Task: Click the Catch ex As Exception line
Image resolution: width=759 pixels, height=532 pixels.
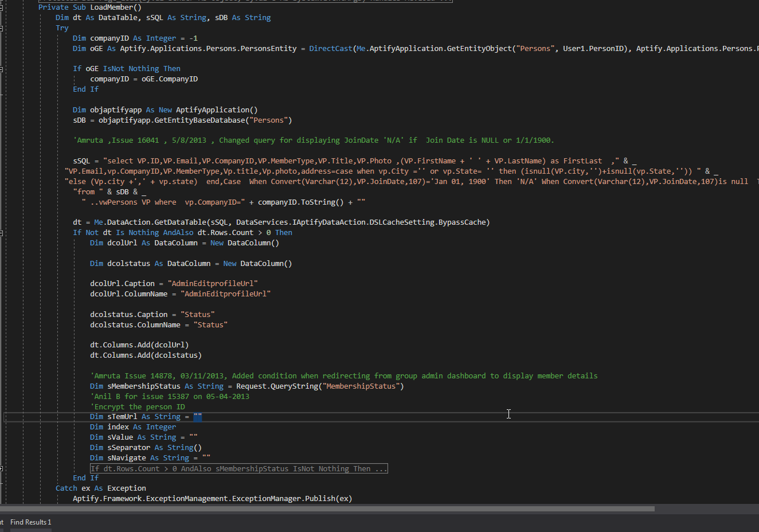Action: coord(101,488)
